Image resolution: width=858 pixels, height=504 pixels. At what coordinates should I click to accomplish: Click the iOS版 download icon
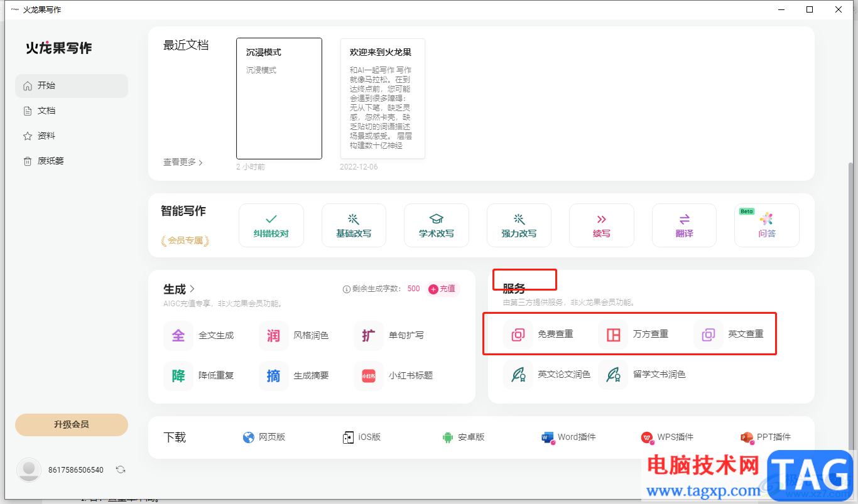coord(348,437)
